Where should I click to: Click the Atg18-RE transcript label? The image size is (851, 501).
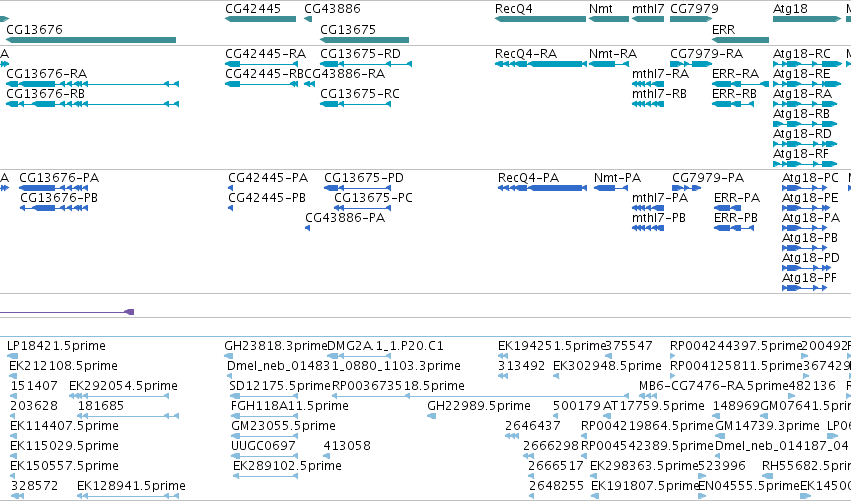pos(802,73)
